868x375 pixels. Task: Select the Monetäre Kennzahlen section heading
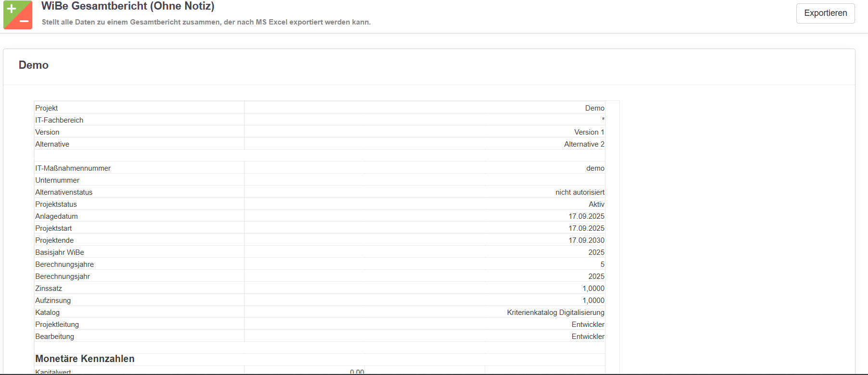click(x=85, y=359)
